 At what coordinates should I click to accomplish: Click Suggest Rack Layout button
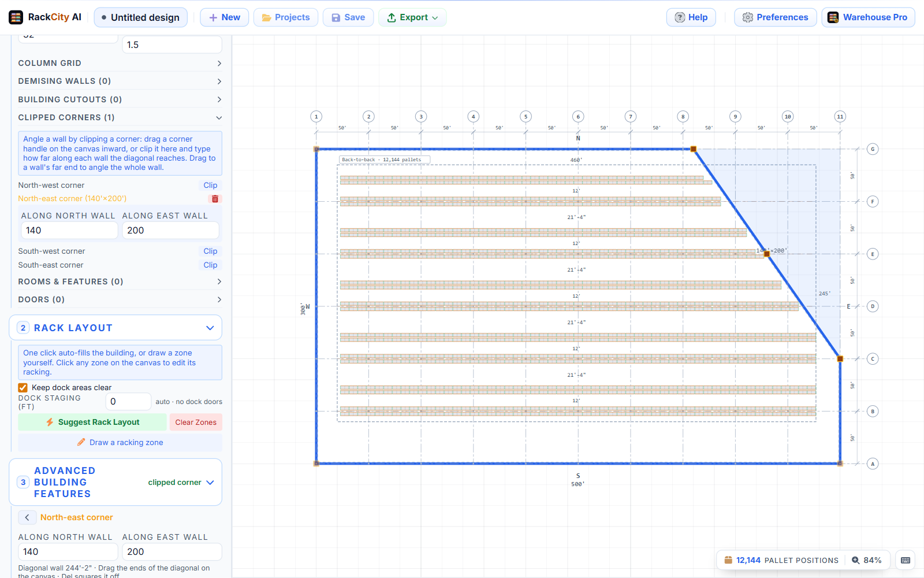pos(92,422)
